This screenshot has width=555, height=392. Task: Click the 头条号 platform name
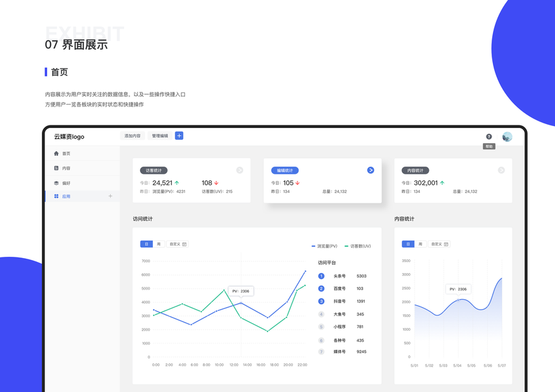[339, 276]
